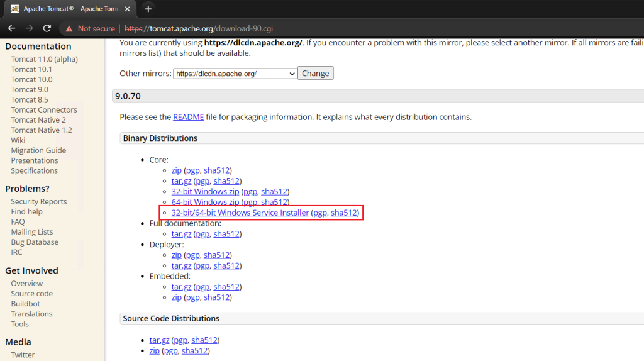Open the IRC link

click(x=17, y=252)
